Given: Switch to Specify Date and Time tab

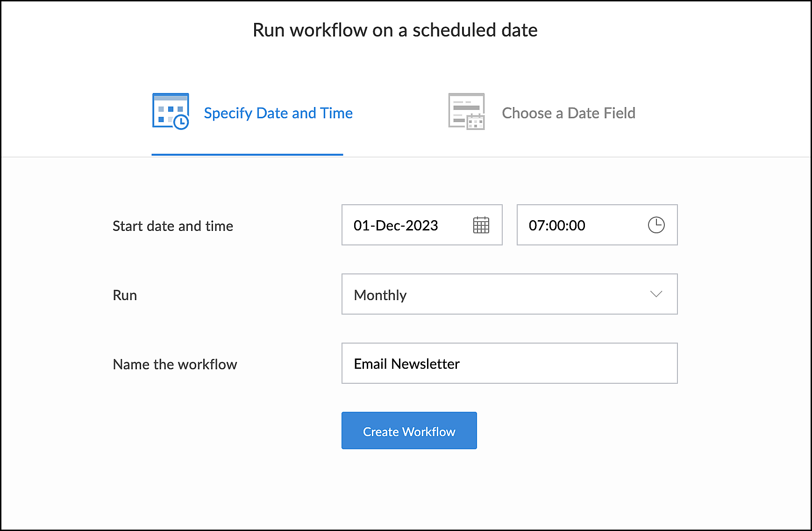Looking at the screenshot, I should click(278, 113).
